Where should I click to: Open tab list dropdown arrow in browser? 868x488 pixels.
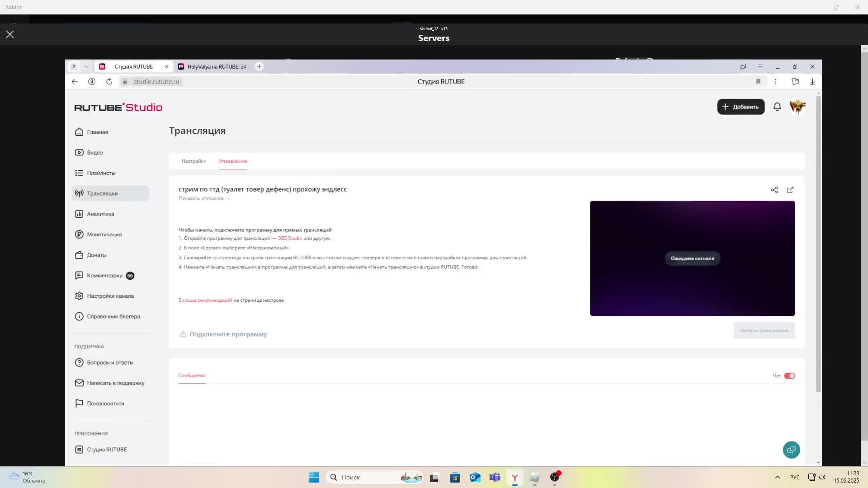coord(86,66)
